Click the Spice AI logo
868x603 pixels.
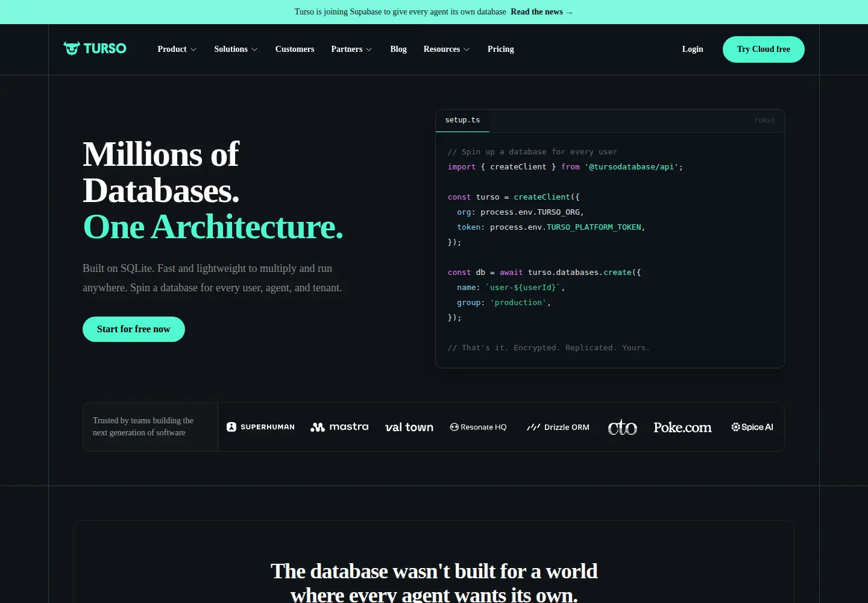pyautogui.click(x=752, y=427)
